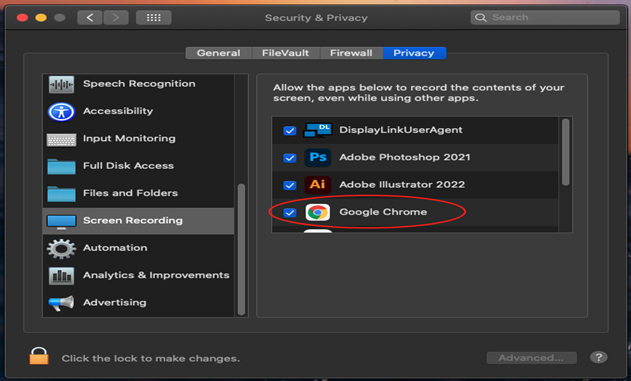Click the Adobe Illustrator 2022 icon

318,185
